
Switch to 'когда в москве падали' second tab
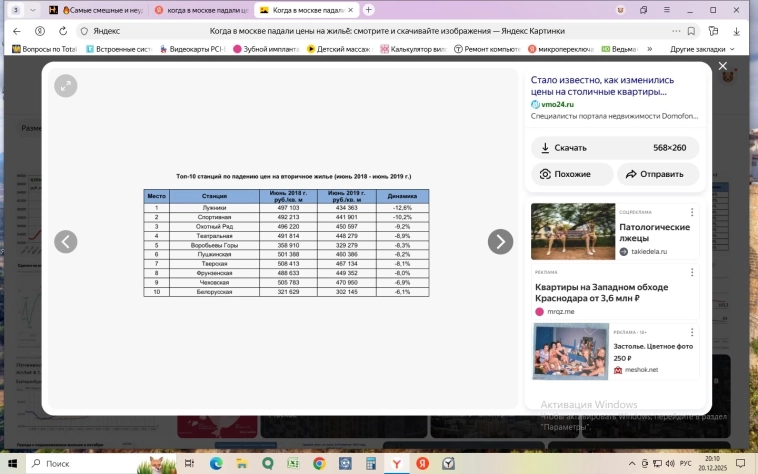204,9
